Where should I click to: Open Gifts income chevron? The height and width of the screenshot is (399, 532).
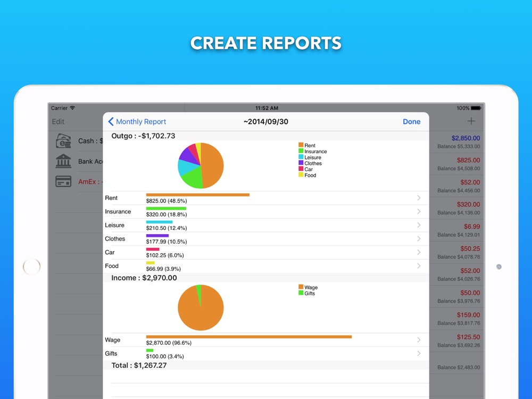[419, 353]
